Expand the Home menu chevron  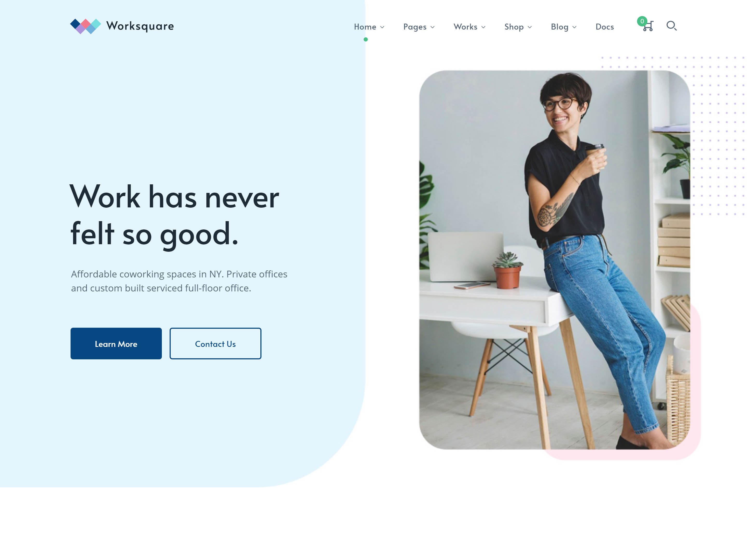[x=382, y=27]
